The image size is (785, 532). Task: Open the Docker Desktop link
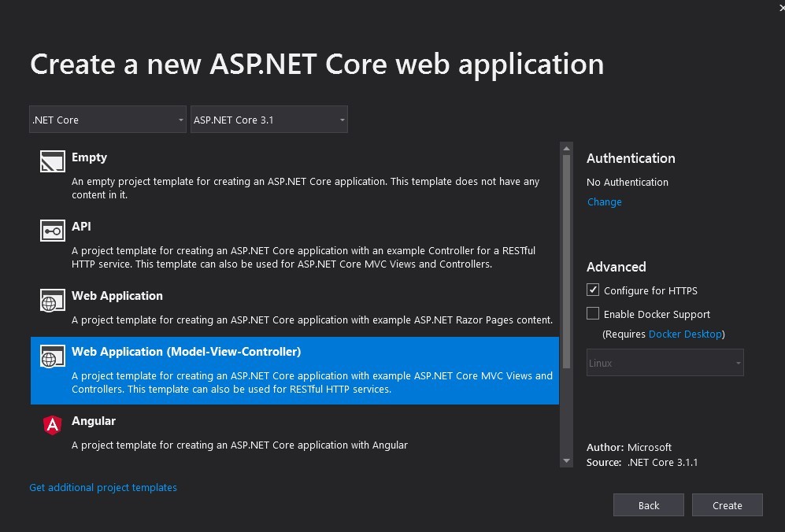685,334
